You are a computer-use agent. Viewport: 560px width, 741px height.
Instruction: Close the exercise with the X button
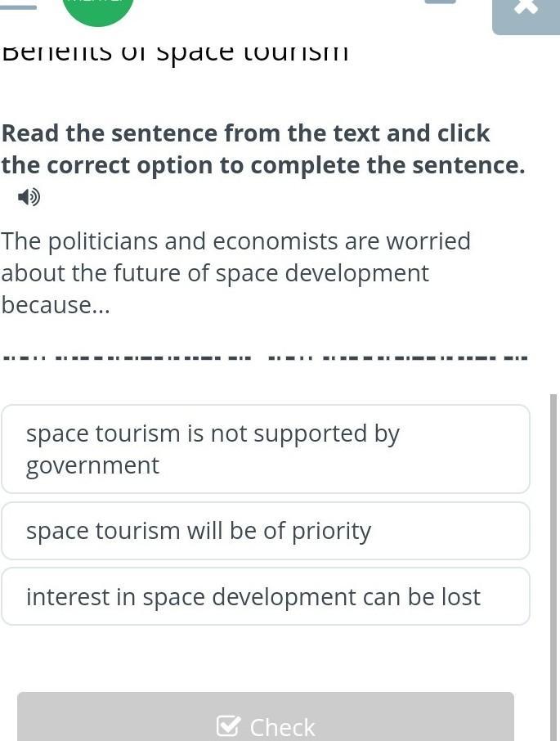[526, 8]
